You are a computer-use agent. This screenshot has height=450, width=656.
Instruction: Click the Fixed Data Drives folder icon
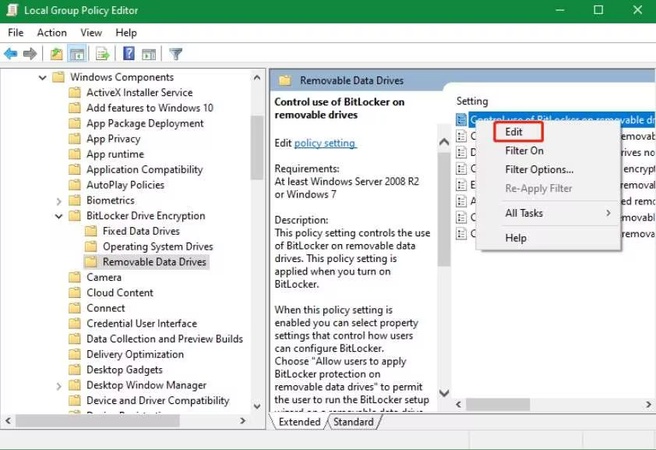[91, 231]
